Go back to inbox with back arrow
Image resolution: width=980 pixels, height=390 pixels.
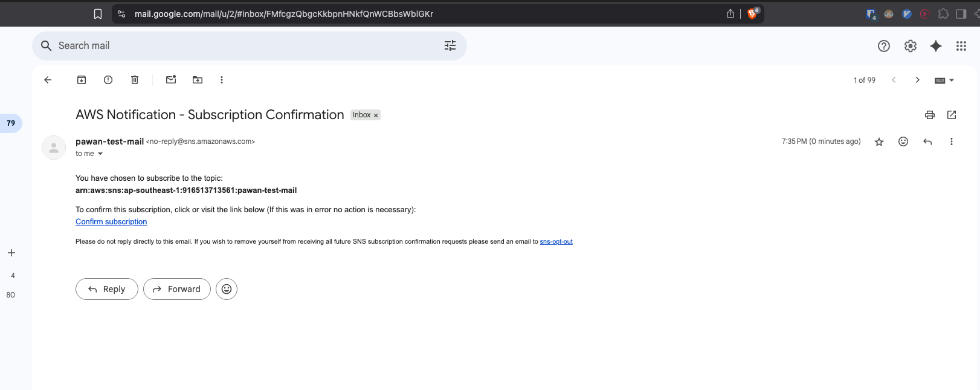(48, 80)
